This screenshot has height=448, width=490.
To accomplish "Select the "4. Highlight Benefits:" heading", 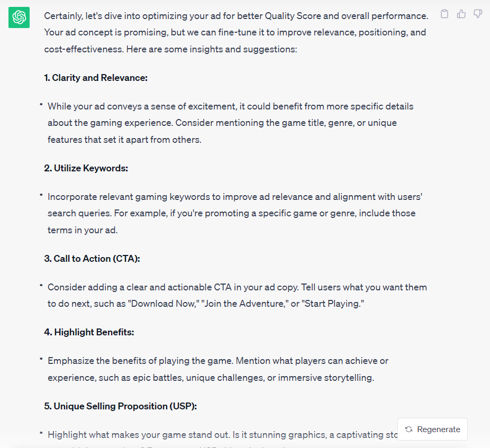I will [x=89, y=332].
